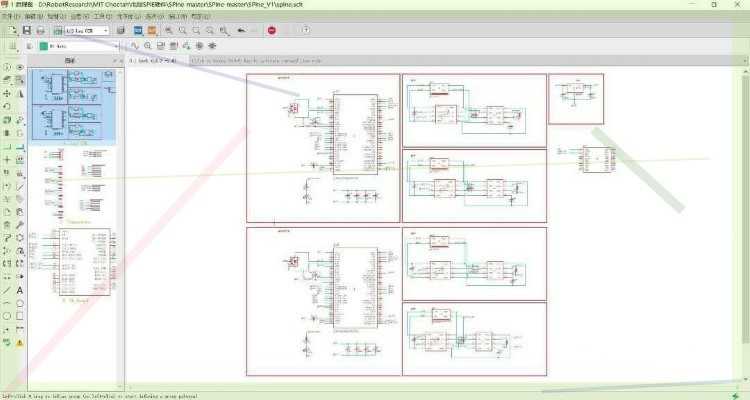Open the layer selection dropdown with green swatch

(79, 46)
